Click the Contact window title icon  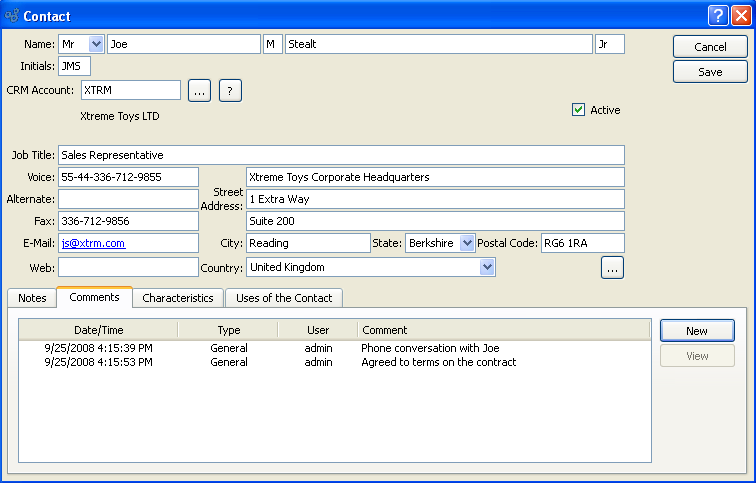(x=12, y=17)
